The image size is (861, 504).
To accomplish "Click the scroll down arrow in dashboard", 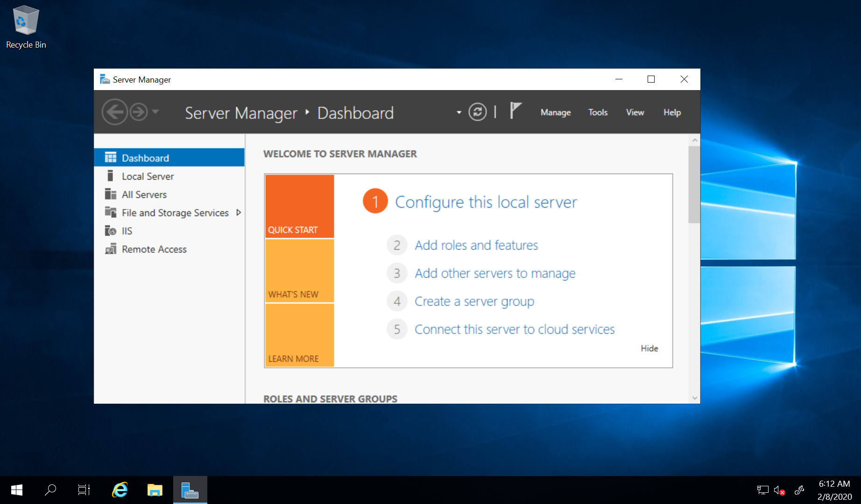I will 694,398.
